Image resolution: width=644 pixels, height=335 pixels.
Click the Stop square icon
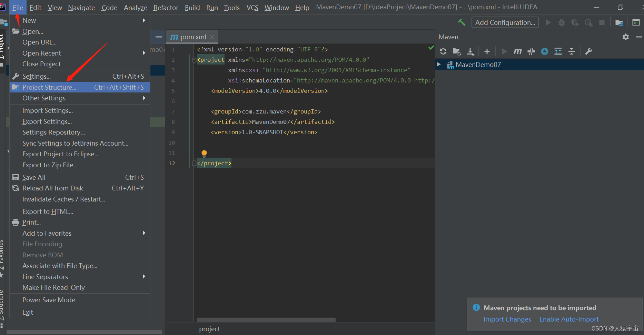click(602, 22)
